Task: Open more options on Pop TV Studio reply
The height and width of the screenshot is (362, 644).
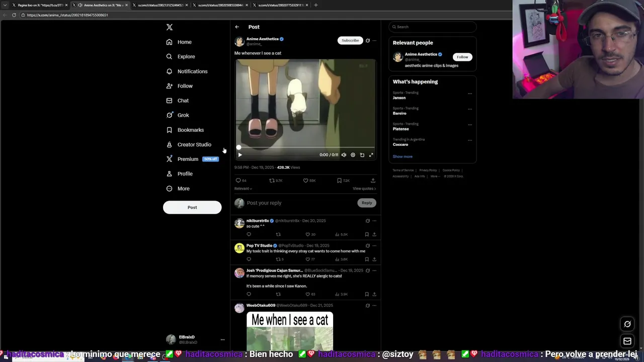Action: pos(374,246)
